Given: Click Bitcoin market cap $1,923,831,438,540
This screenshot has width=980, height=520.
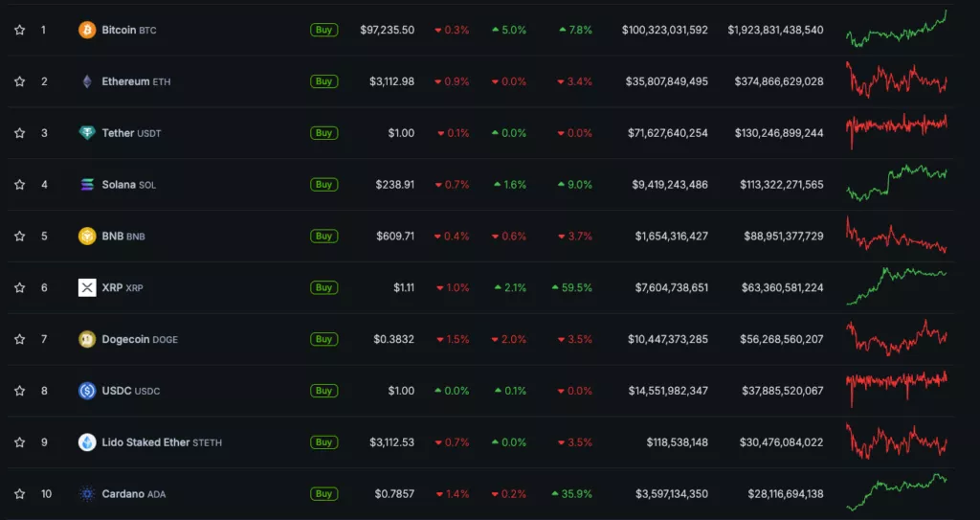Looking at the screenshot, I should tap(775, 30).
